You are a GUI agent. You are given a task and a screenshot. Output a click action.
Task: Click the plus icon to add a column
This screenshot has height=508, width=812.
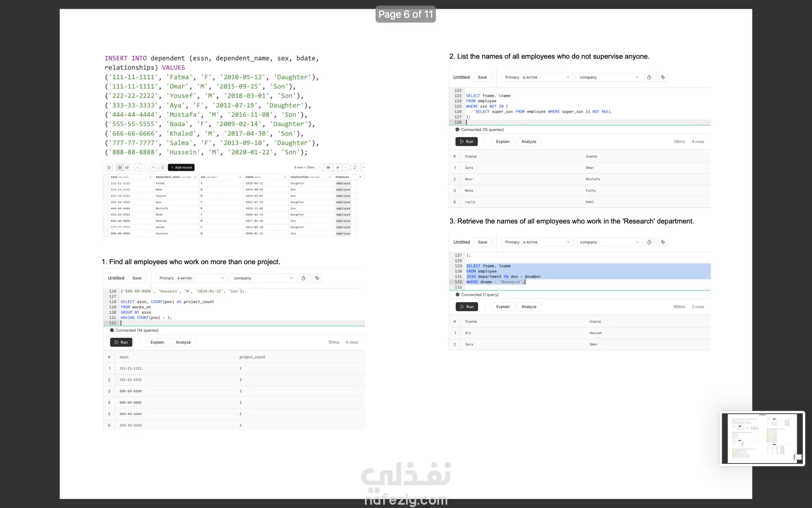point(360,177)
